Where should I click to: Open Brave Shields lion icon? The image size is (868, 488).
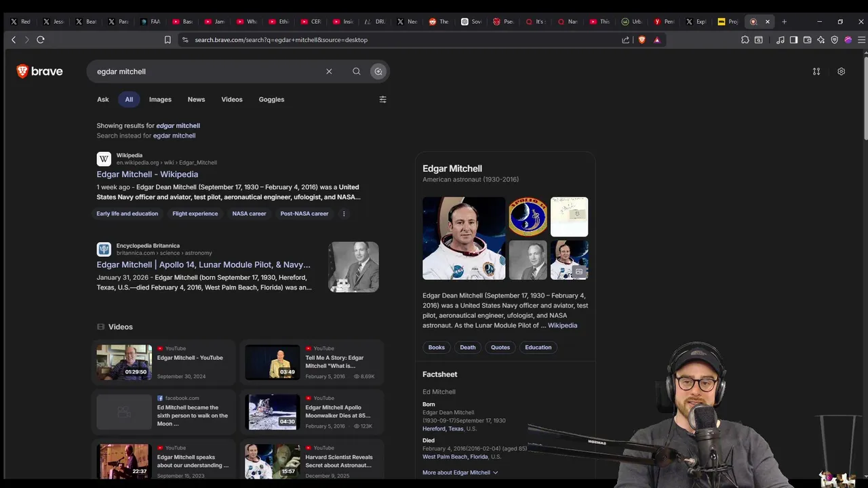[642, 40]
